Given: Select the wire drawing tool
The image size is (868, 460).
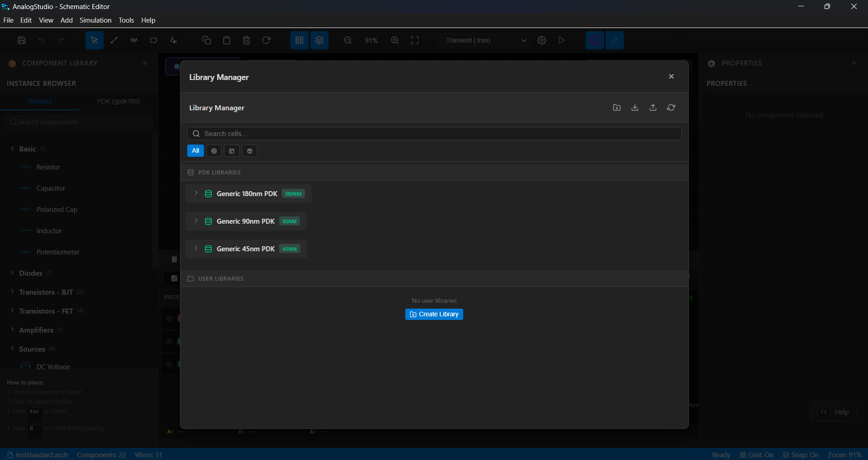Looking at the screenshot, I should pyautogui.click(x=114, y=40).
